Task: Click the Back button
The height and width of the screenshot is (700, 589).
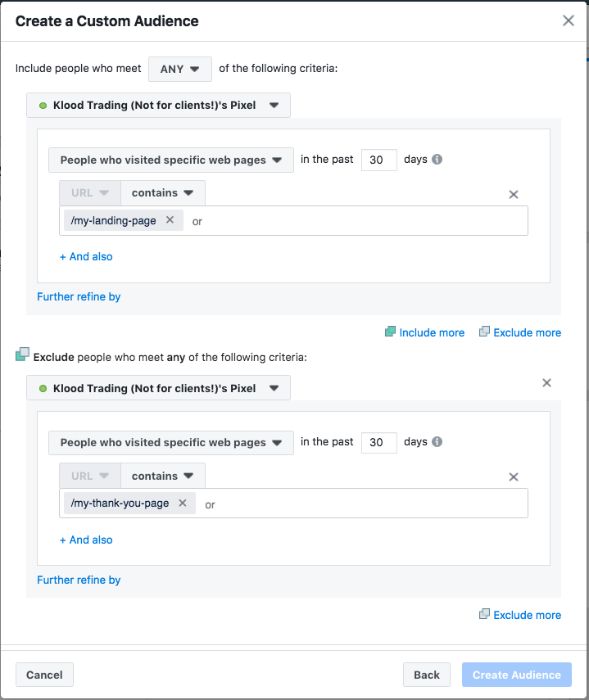Action: pyautogui.click(x=426, y=675)
